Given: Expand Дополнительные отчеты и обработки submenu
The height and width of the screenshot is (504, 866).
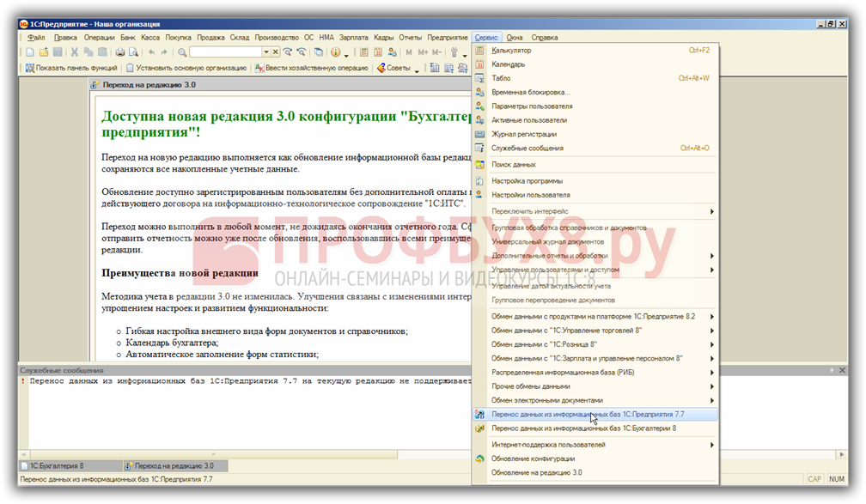Looking at the screenshot, I should pyautogui.click(x=711, y=256).
